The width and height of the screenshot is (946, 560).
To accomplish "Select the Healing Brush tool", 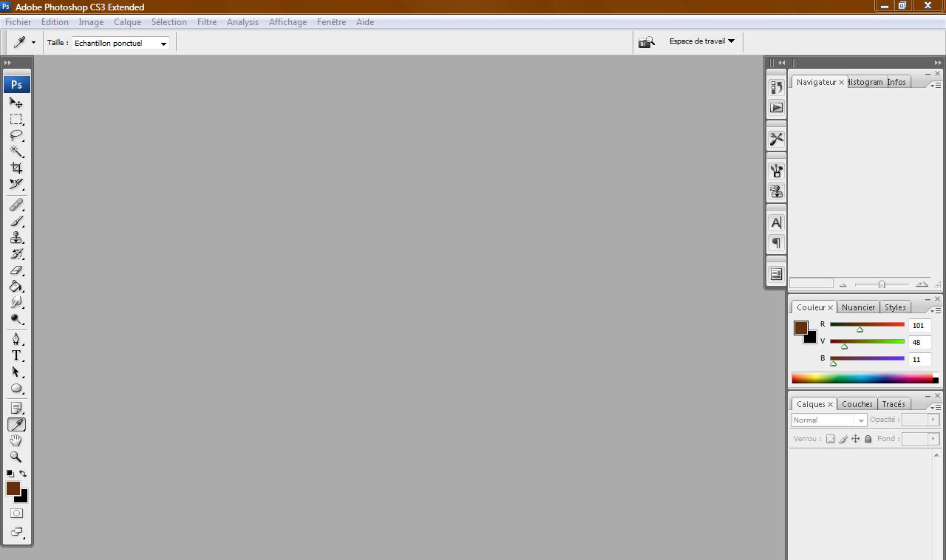I will [x=16, y=205].
